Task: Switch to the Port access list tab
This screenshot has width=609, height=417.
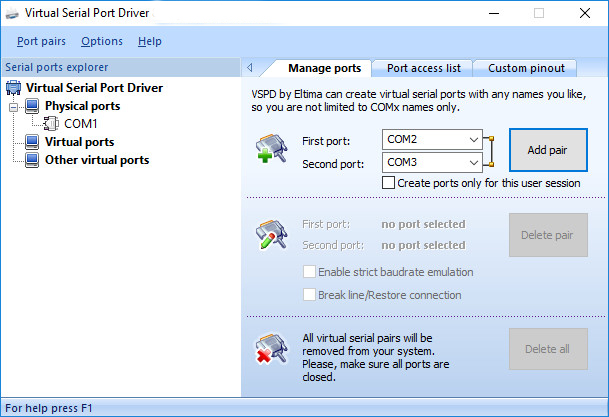Action: (424, 68)
